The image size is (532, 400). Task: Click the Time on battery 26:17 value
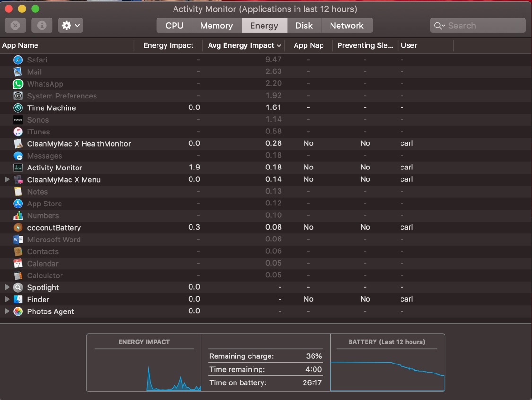312,382
